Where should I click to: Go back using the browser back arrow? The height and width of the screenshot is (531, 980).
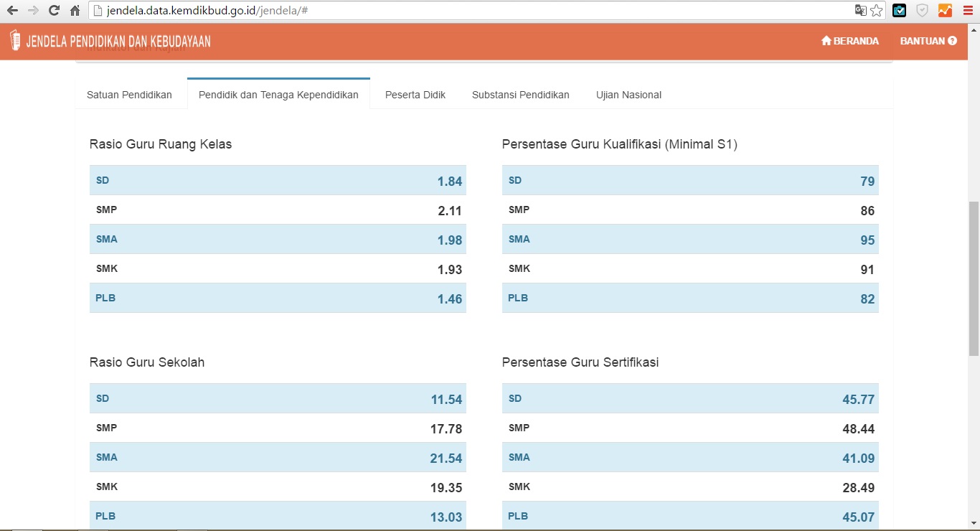click(x=12, y=11)
